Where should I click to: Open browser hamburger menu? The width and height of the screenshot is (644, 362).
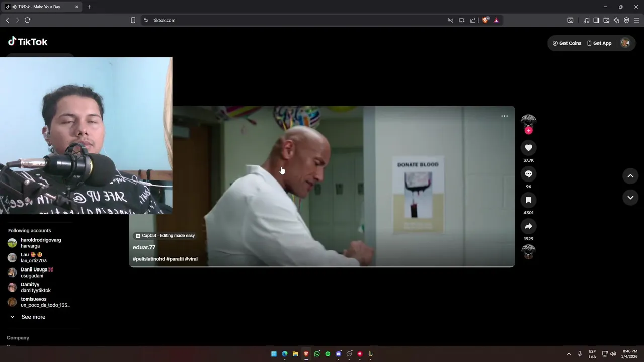pyautogui.click(x=636, y=20)
